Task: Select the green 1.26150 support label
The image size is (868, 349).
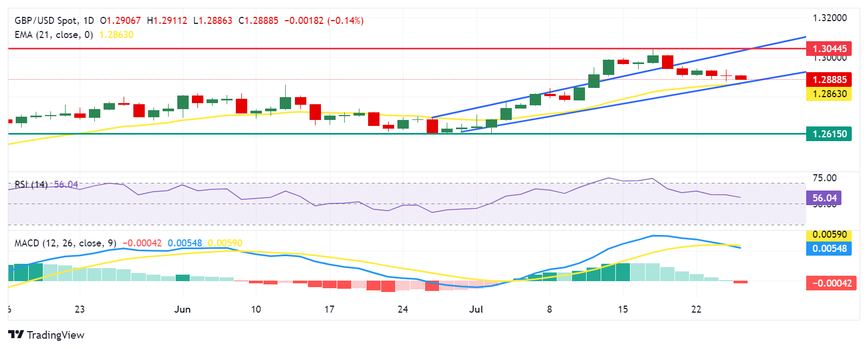Action: [x=829, y=134]
